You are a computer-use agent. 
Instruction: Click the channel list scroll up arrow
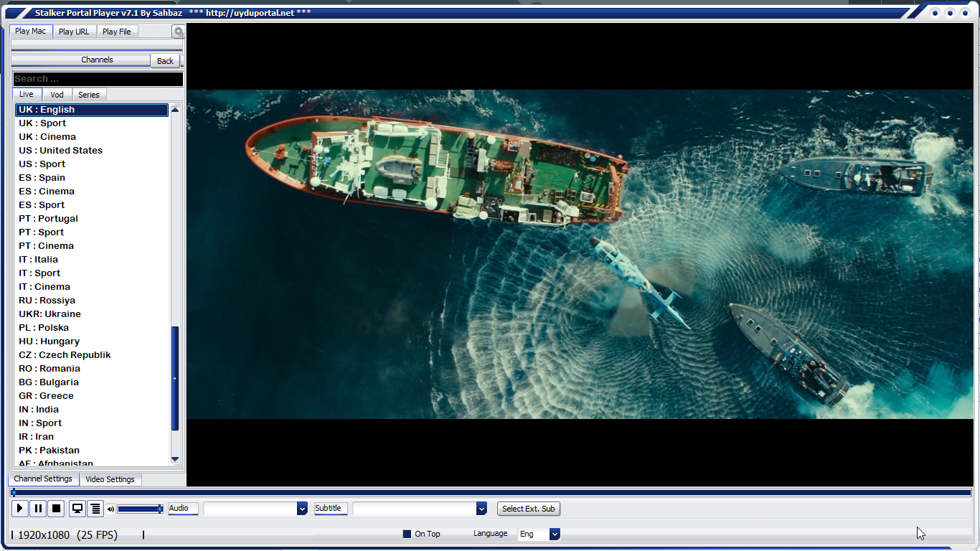pos(175,110)
